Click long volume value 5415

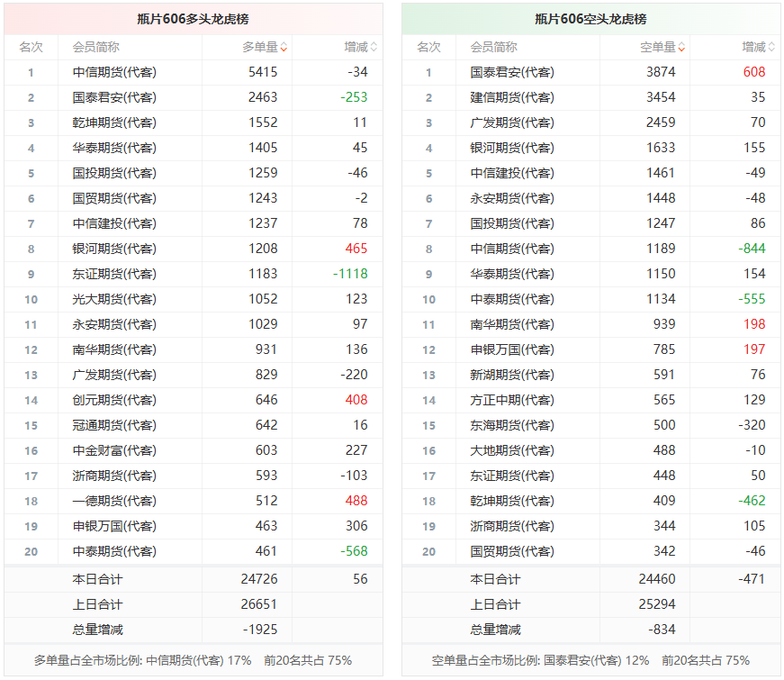(263, 72)
